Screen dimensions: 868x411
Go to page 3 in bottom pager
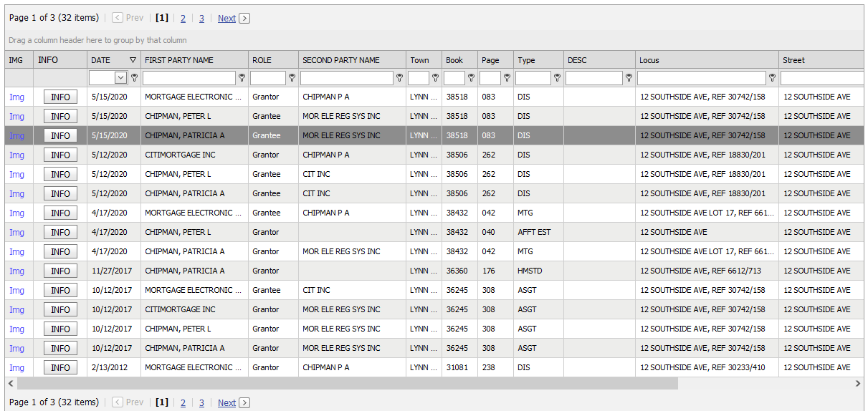click(201, 403)
